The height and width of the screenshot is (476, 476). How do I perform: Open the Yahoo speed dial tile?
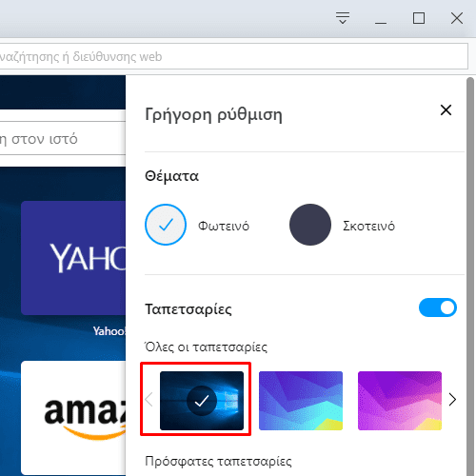73,258
